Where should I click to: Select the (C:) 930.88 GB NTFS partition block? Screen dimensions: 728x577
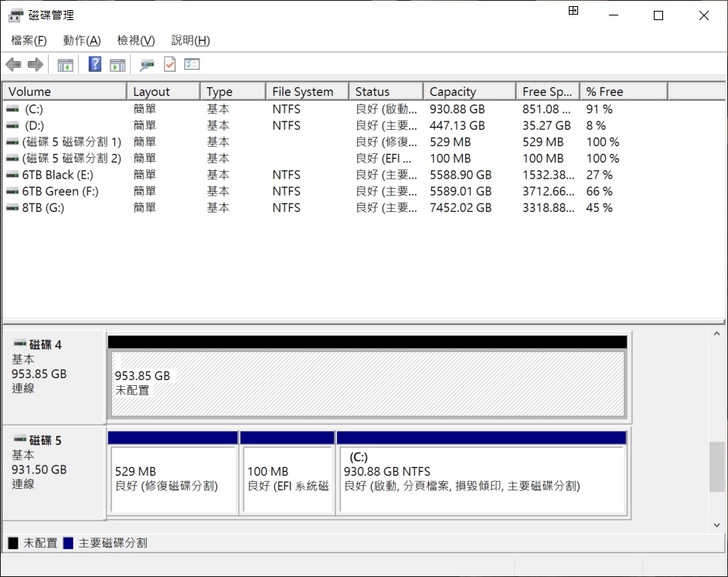(482, 479)
